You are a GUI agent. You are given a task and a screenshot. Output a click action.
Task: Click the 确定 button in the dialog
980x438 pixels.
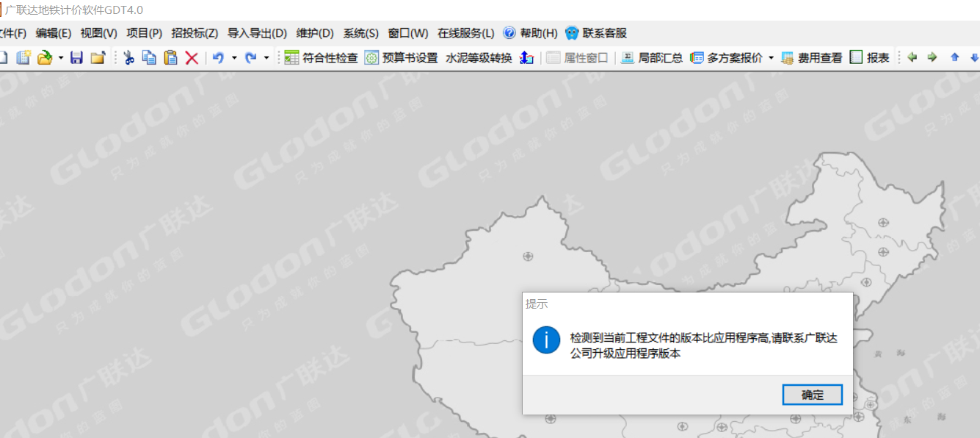[x=813, y=395]
